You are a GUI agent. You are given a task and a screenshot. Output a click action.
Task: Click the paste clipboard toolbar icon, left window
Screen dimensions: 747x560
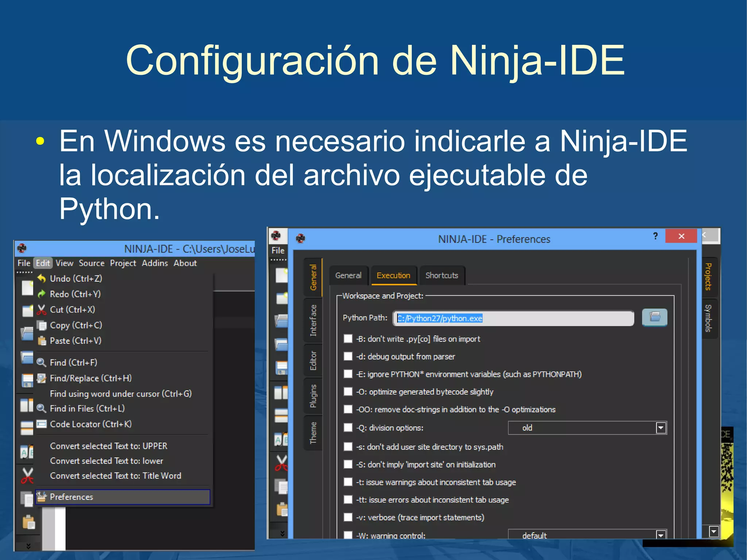pos(28,522)
